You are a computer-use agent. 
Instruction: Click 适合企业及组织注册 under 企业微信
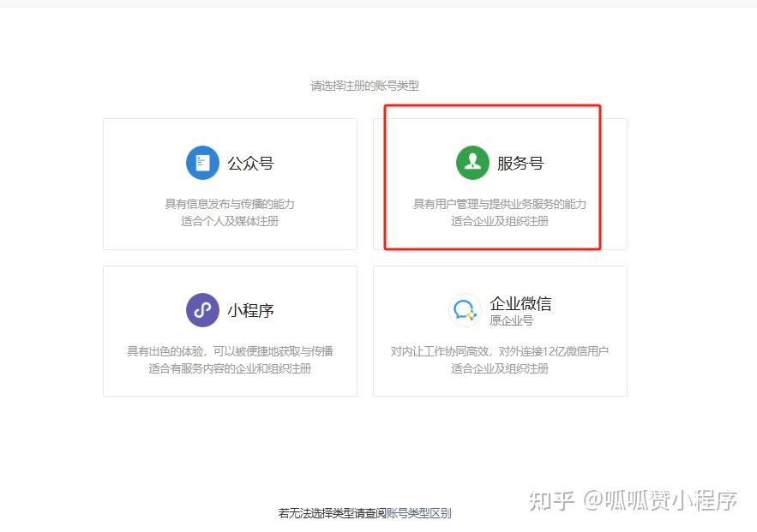point(500,368)
